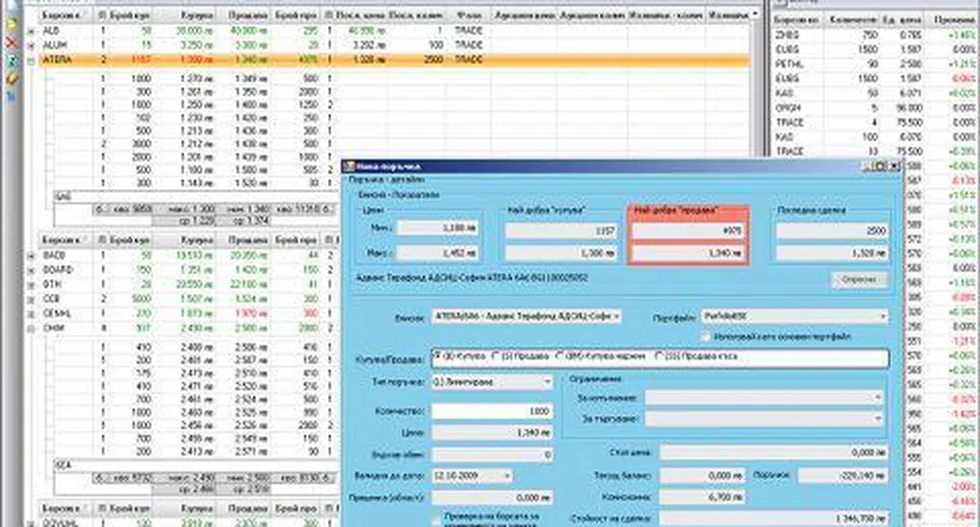The width and height of the screenshot is (980, 527).
Task: Sort right panel by Количество header
Action: (853, 20)
